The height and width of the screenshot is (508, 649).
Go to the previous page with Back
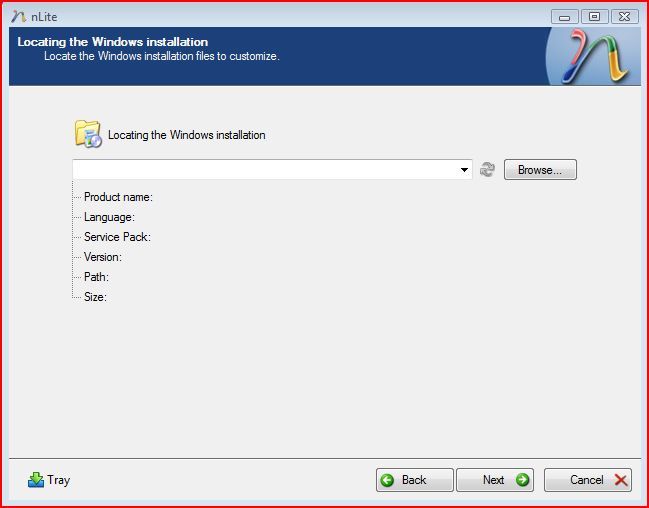pos(415,480)
